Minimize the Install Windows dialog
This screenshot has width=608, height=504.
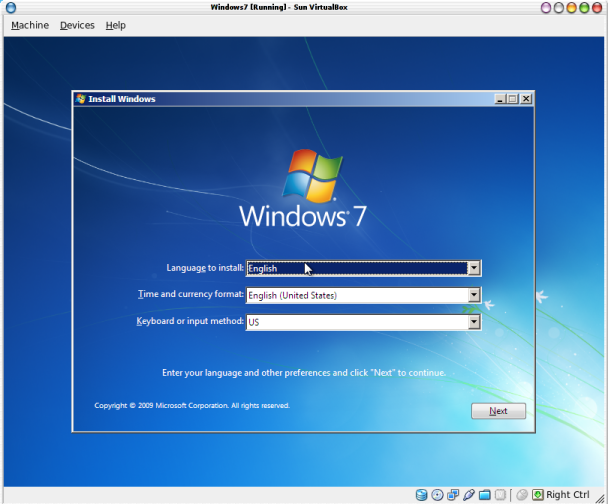tap(500, 99)
